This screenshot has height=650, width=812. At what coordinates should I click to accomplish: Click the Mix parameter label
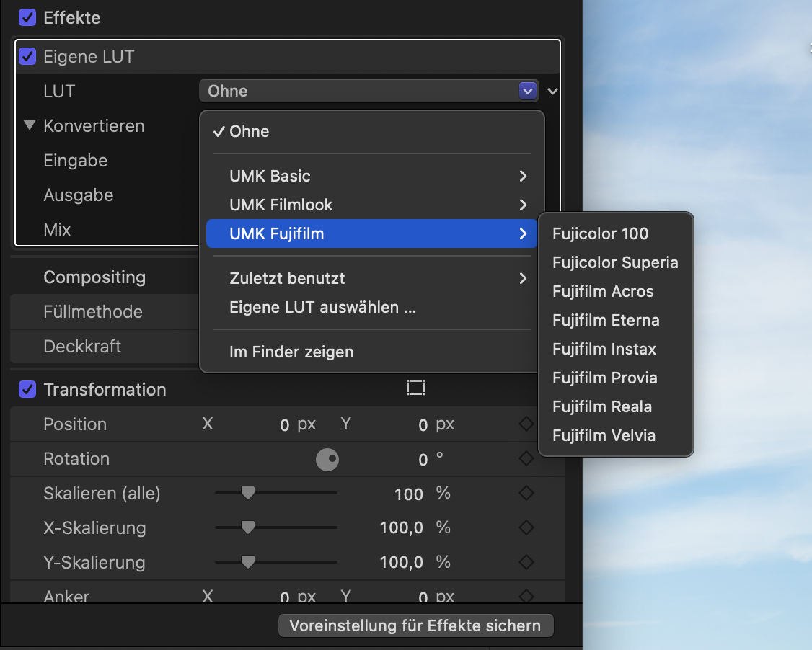(57, 229)
